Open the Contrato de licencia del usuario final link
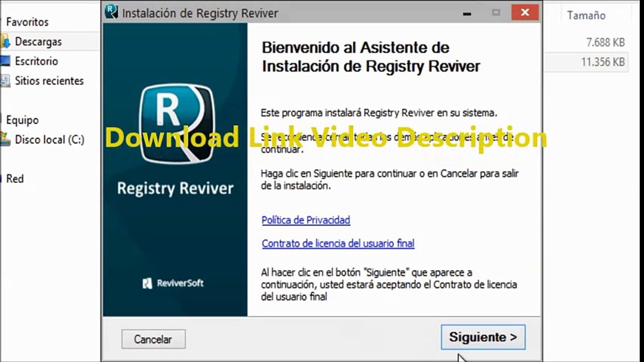The image size is (644, 362). click(338, 243)
